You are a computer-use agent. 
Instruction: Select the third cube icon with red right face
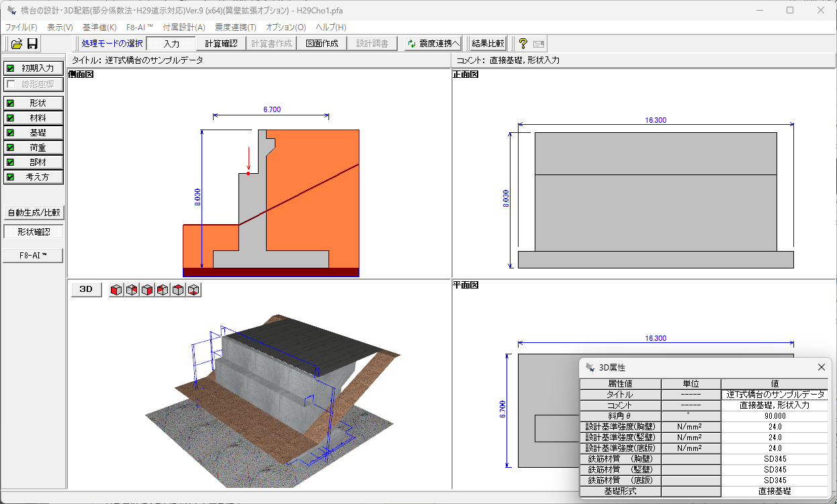[147, 290]
